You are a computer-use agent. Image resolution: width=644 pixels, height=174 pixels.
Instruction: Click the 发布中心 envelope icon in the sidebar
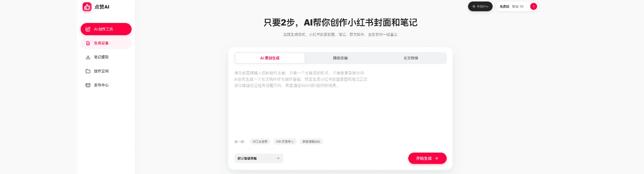[88, 85]
